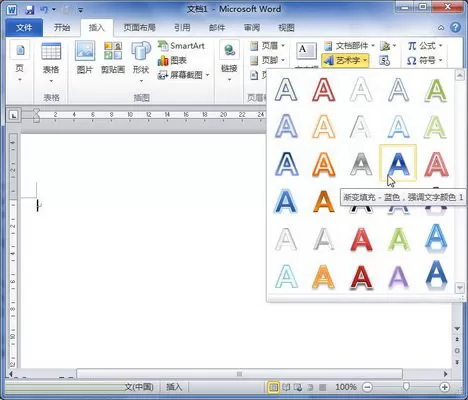The image size is (468, 400).
Task: Choose the red WordArt in third row
Action: pyautogui.click(x=436, y=164)
